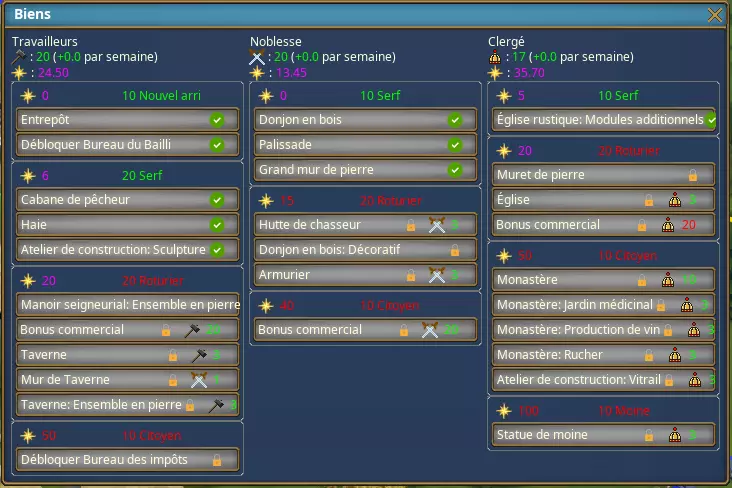Click lock icon on Hutte de chasseur
This screenshot has height=488, width=732.
pos(411,225)
